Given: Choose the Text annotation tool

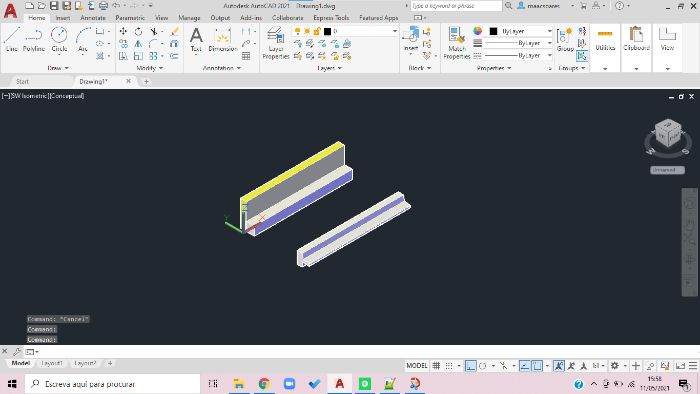Looking at the screenshot, I should [x=196, y=39].
